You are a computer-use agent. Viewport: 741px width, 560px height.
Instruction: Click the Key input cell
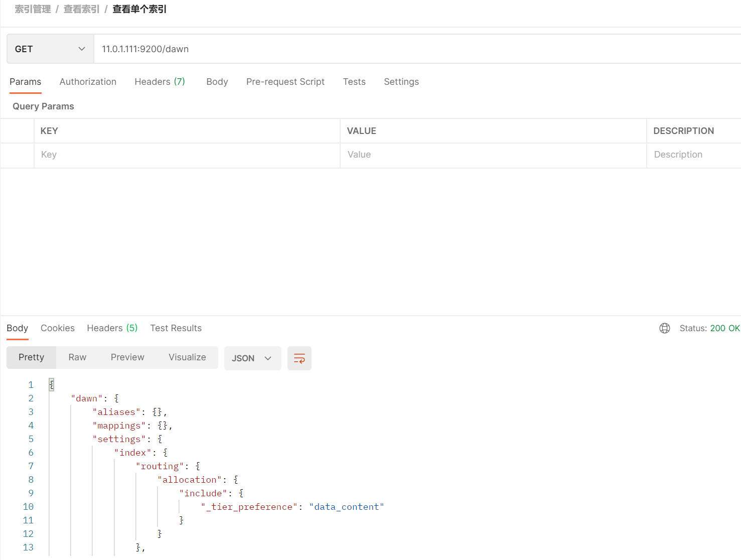coord(187,155)
